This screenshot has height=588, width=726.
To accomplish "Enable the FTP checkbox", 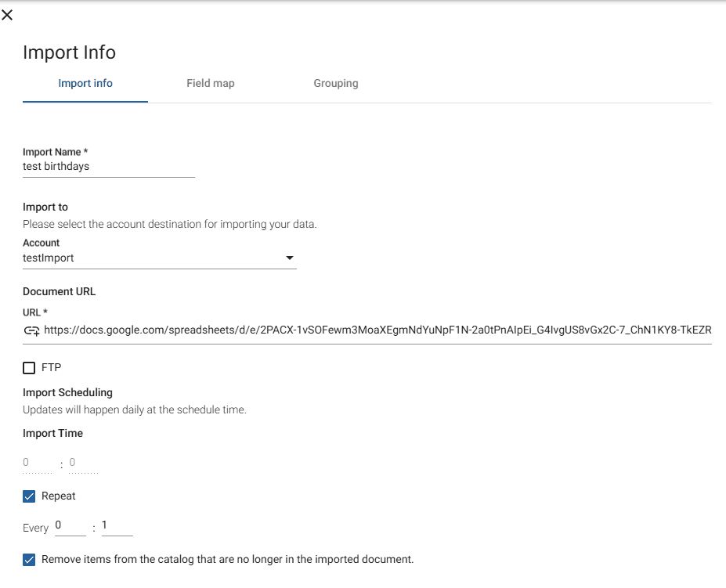I will [28, 367].
